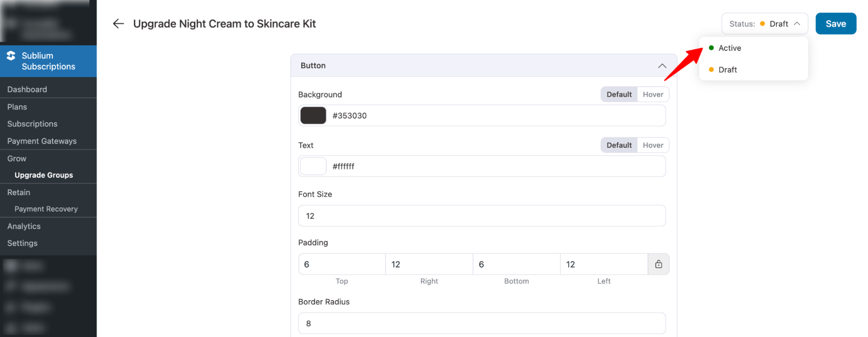Select Default state for Text color
The height and width of the screenshot is (337, 868).
[619, 145]
